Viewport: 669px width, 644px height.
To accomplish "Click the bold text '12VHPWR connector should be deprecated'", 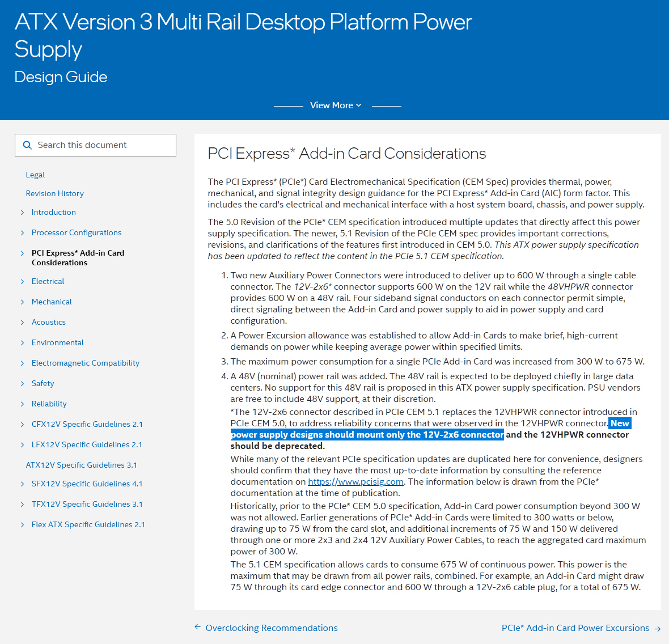I will point(430,440).
